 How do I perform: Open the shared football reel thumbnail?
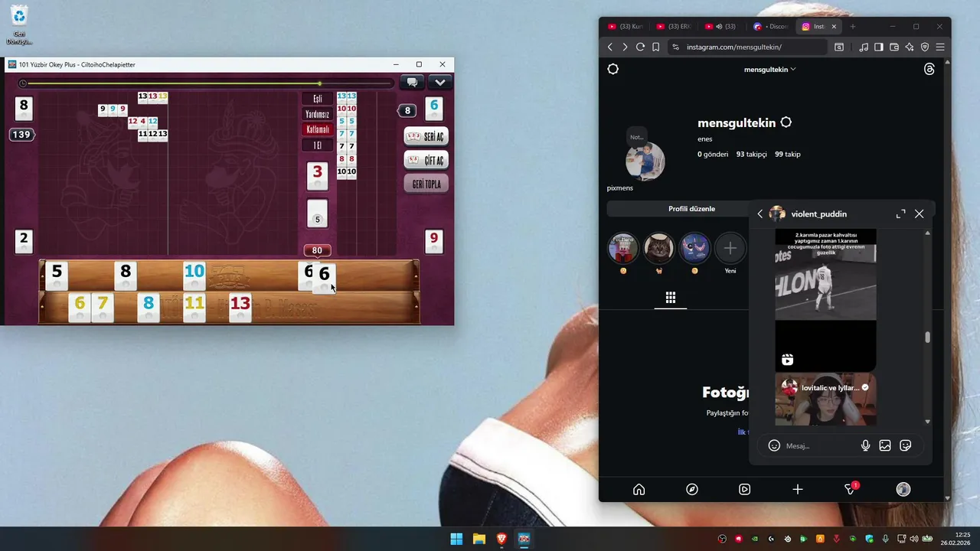[x=825, y=301]
